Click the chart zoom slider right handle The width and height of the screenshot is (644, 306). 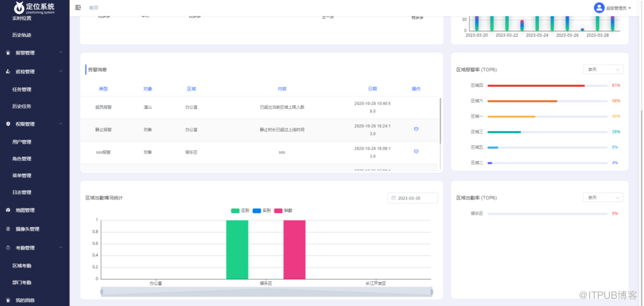pyautogui.click(x=432, y=291)
